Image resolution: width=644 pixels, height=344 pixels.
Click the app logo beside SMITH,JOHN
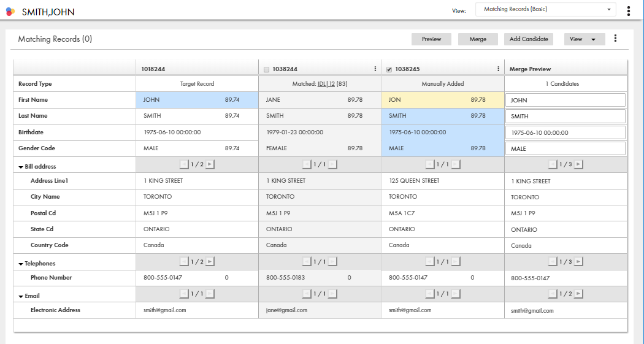point(10,11)
